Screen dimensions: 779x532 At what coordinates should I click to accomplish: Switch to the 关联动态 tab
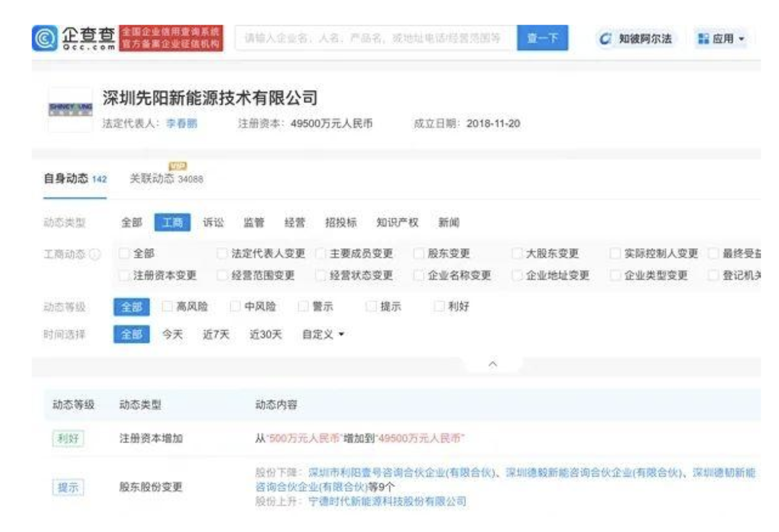tap(166, 178)
